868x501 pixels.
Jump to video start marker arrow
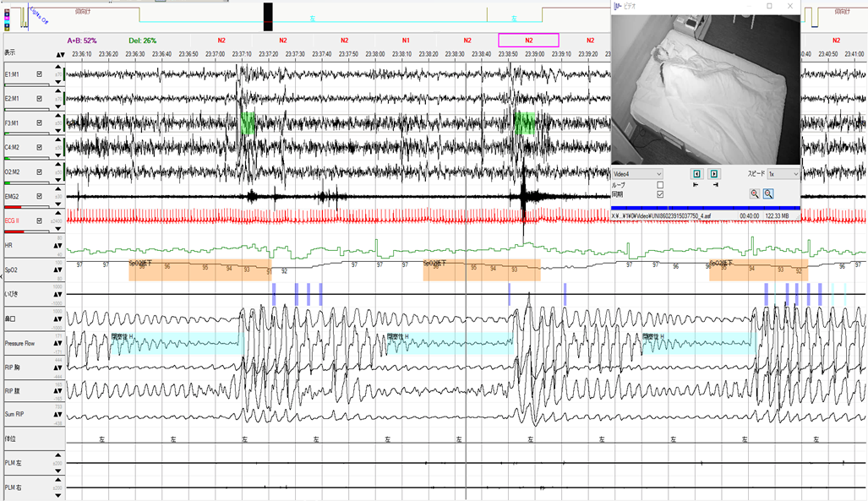tap(696, 184)
